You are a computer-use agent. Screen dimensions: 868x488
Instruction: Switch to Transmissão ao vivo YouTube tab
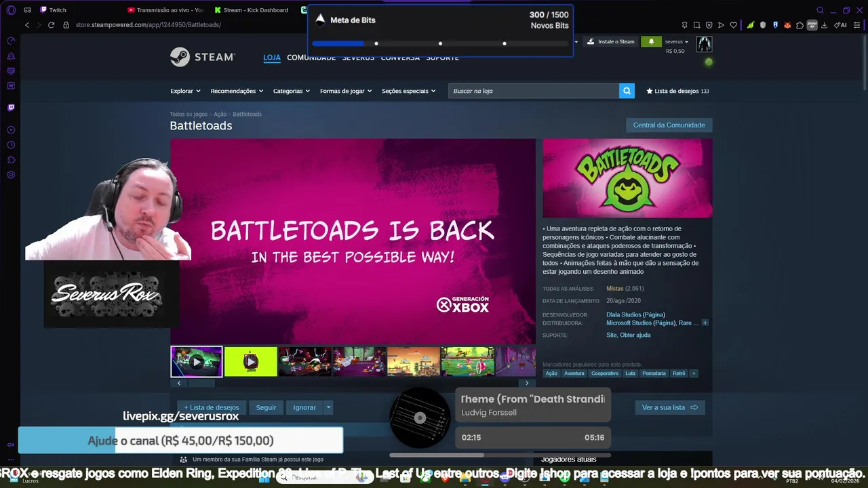click(x=165, y=10)
